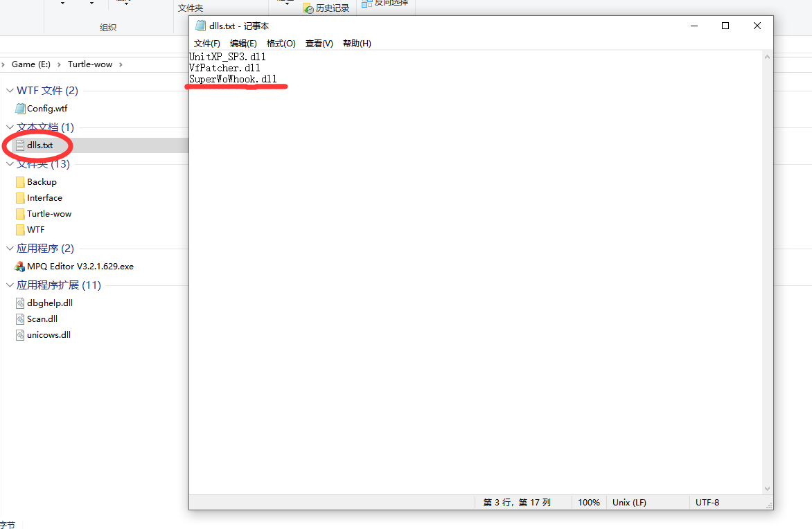Screen dimensions: 812x529
Task: Select the Config.wtf file icon
Action: (x=20, y=109)
